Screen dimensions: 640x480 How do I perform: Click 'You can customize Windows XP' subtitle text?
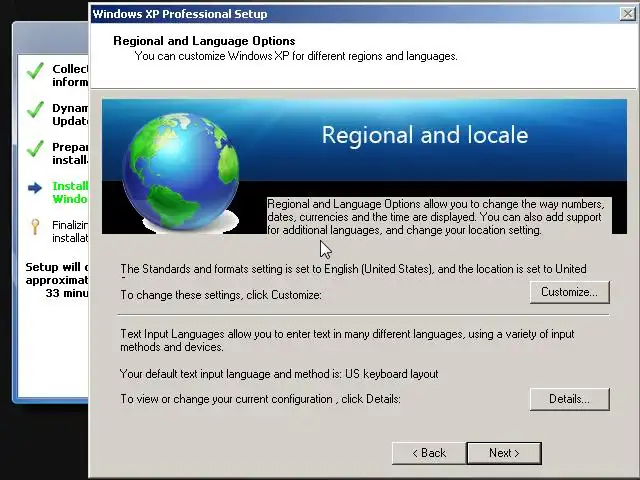click(296, 56)
